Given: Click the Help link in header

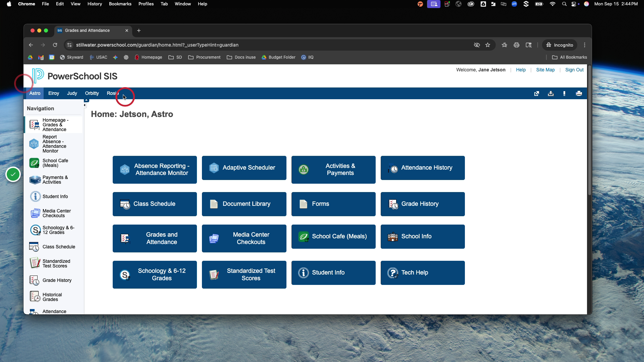Looking at the screenshot, I should click(x=521, y=70).
